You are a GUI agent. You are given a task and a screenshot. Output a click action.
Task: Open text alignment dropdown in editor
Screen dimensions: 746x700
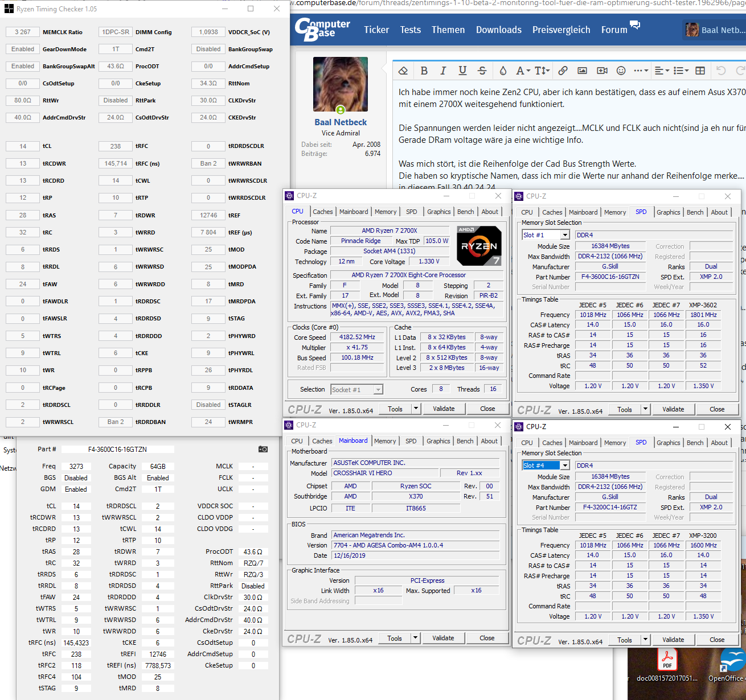[x=662, y=71]
